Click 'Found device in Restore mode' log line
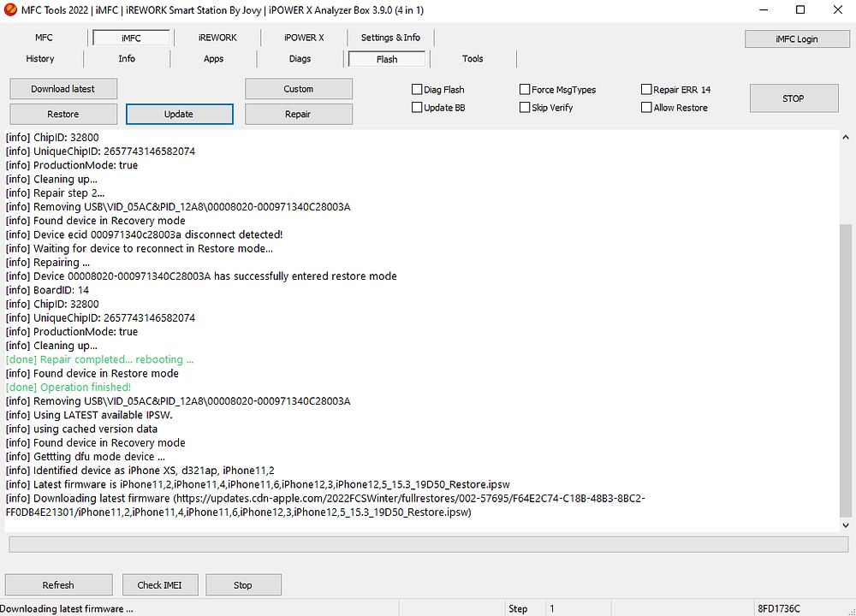The width and height of the screenshot is (856, 616). pyautogui.click(x=92, y=374)
